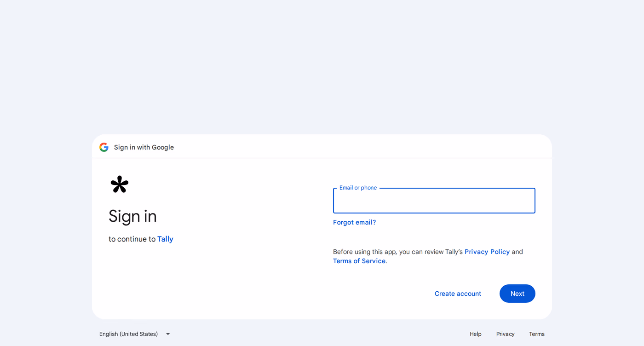
Task: Click the Create account button
Action: [x=458, y=294]
